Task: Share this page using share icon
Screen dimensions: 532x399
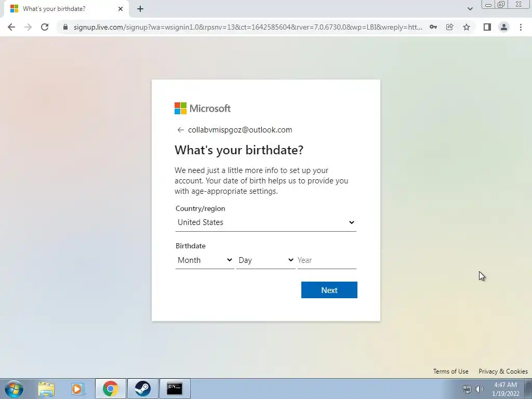Action: point(449,27)
